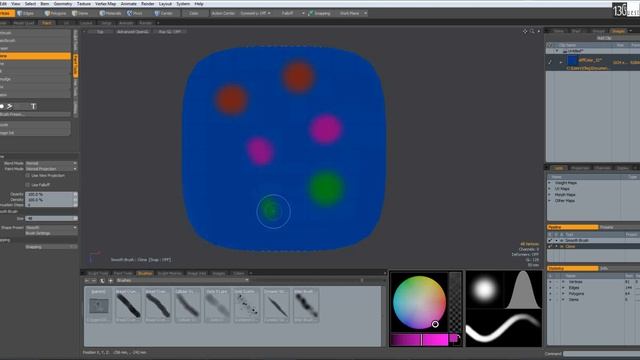Select Items selection mode
The image size is (640, 360).
tap(80, 13)
